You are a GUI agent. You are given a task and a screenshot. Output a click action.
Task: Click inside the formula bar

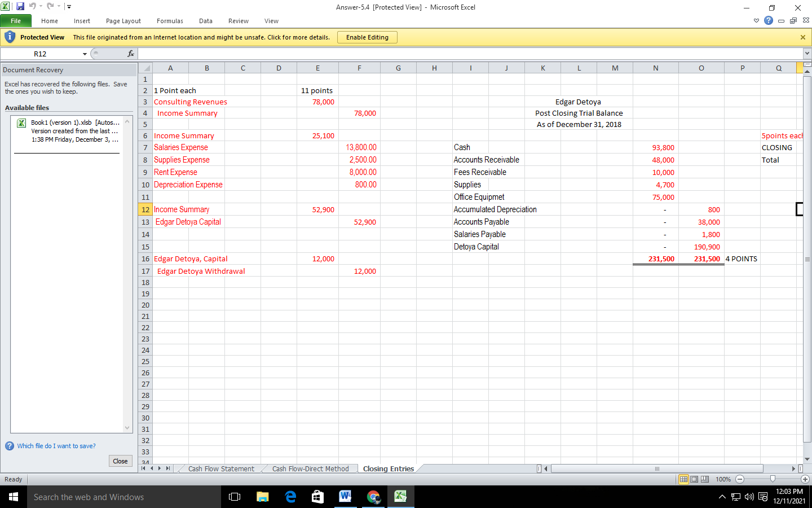pyautogui.click(x=470, y=54)
